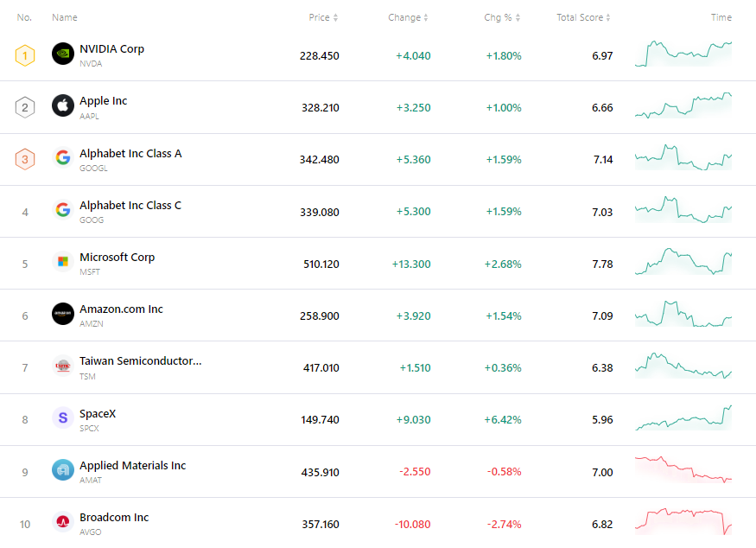This screenshot has height=548, width=756.
Task: Click the silver rank 2 hexagon badge
Action: pos(25,107)
